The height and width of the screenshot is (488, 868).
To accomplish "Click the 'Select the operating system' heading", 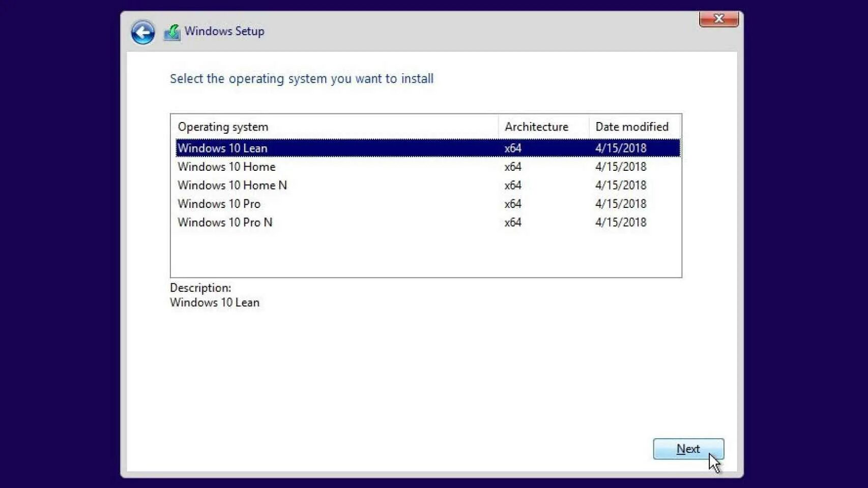I will (302, 79).
